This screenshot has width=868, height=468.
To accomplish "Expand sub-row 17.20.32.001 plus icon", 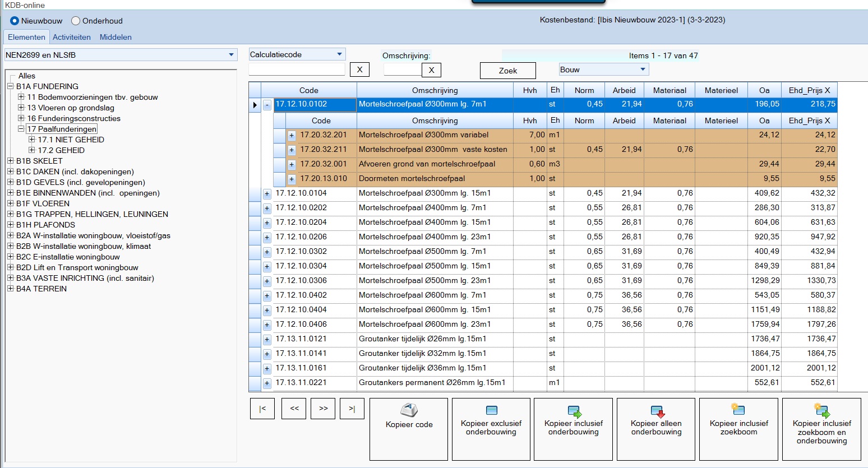I will pyautogui.click(x=292, y=165).
